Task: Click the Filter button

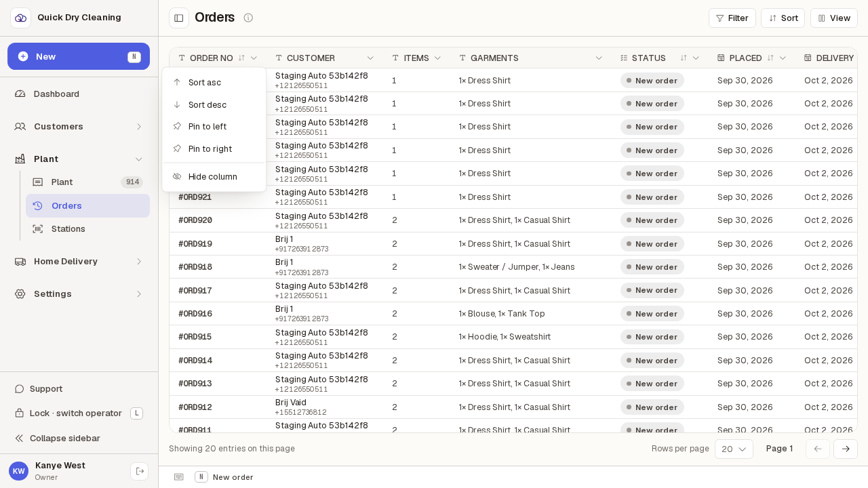Action: tap(732, 18)
